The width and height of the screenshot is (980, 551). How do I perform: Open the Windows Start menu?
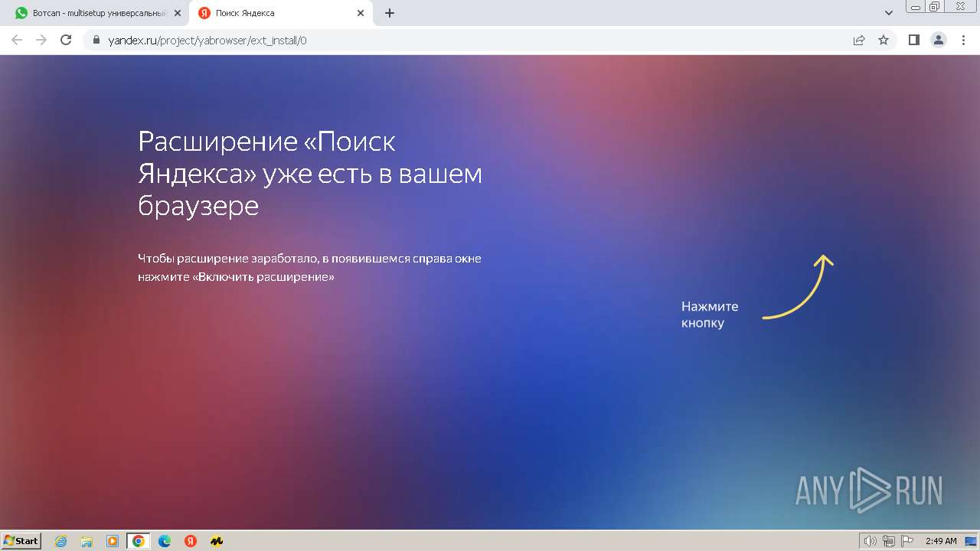(21, 541)
